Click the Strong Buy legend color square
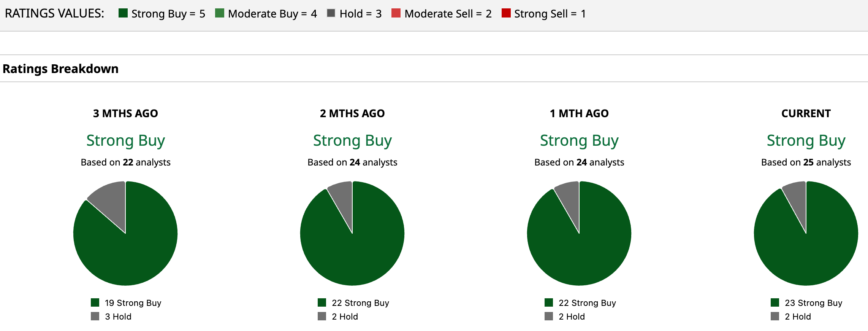 123,13
